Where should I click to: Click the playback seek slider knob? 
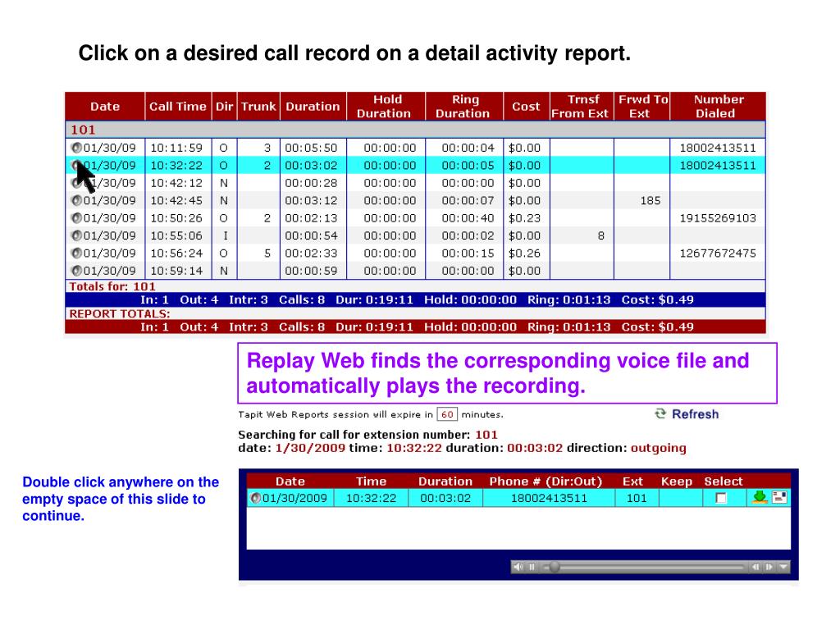coord(555,567)
